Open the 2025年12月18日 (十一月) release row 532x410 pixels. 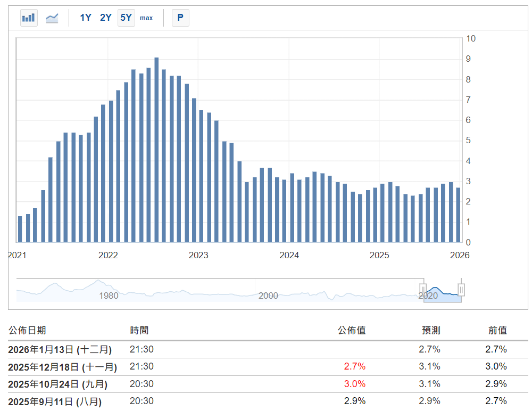point(62,366)
